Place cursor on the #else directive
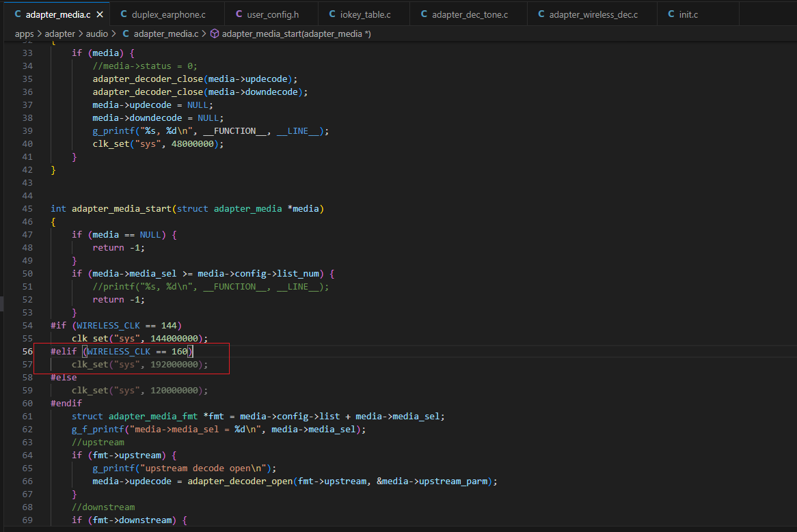797x532 pixels. (64, 378)
